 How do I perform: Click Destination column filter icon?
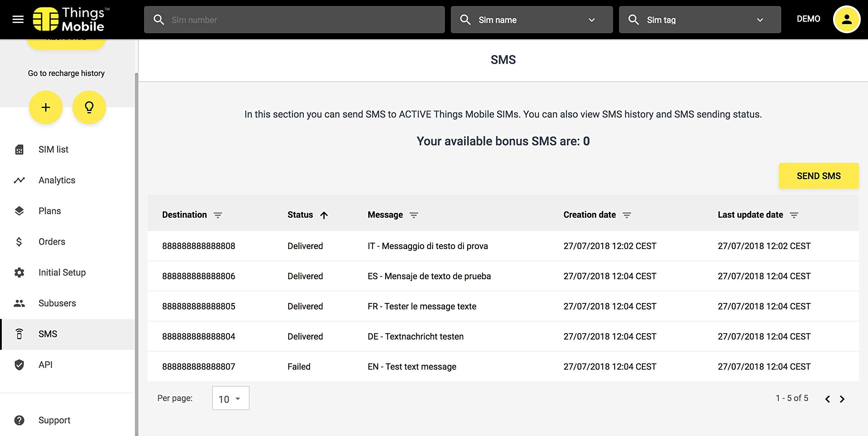pos(218,215)
